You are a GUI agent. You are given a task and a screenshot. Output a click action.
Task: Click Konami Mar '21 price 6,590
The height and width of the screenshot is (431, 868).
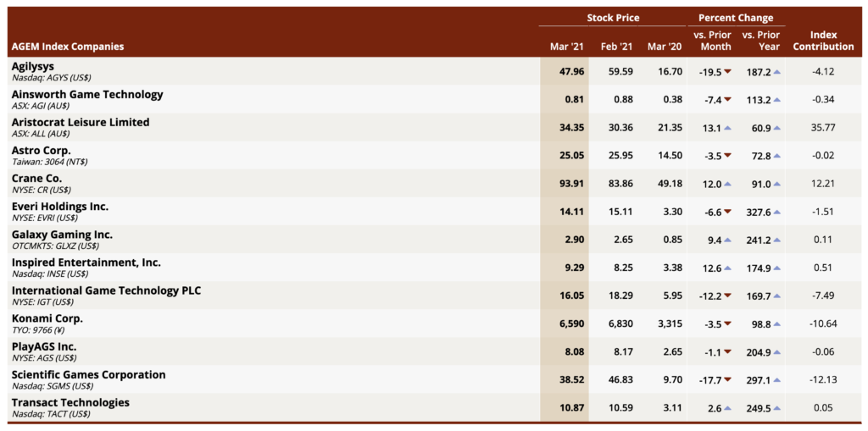point(571,324)
